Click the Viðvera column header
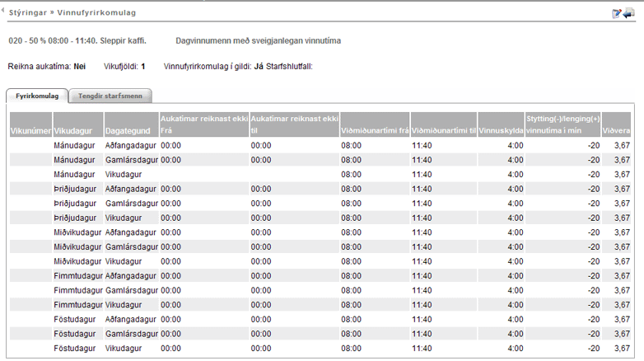This screenshot has height=361, width=644. tap(616, 124)
